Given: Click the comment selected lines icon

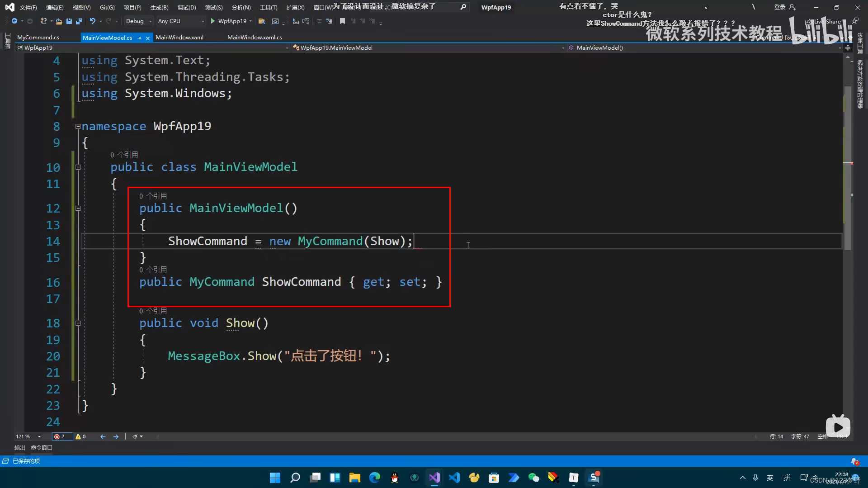Looking at the screenshot, I should click(x=319, y=21).
